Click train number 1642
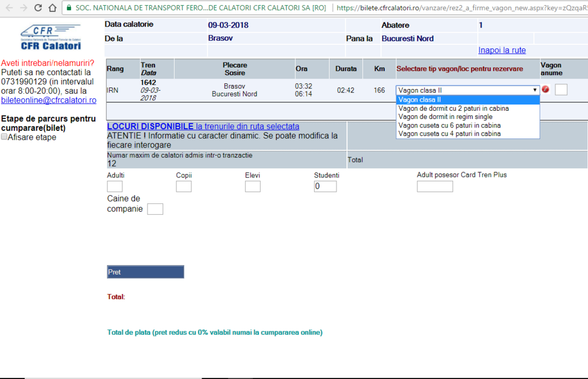The image size is (588, 379). point(148,83)
